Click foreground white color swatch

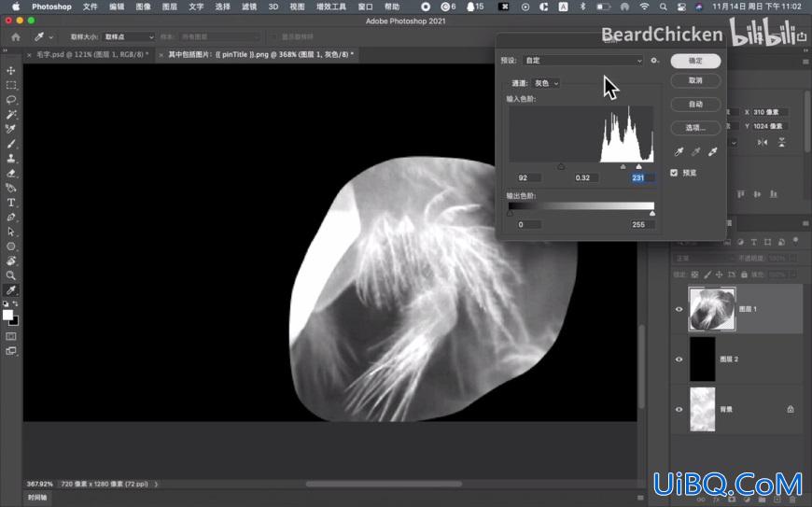tap(7, 315)
